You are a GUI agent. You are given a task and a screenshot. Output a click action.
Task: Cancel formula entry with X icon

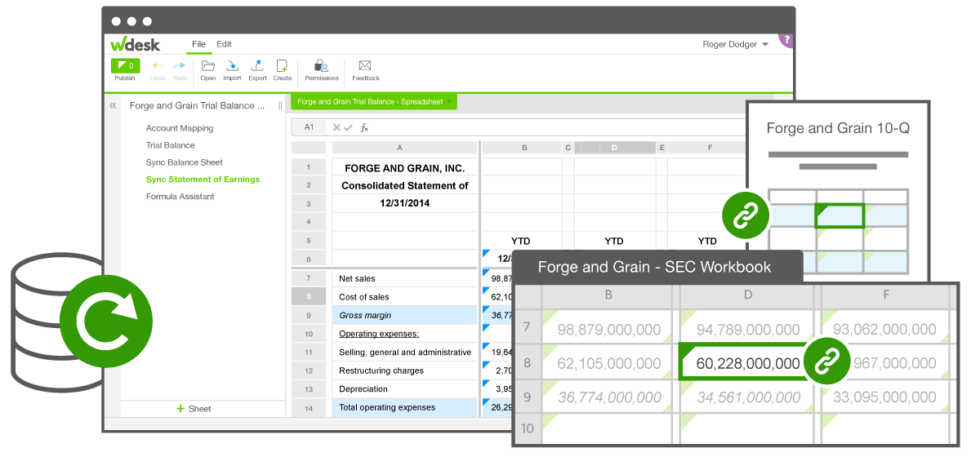(x=336, y=127)
